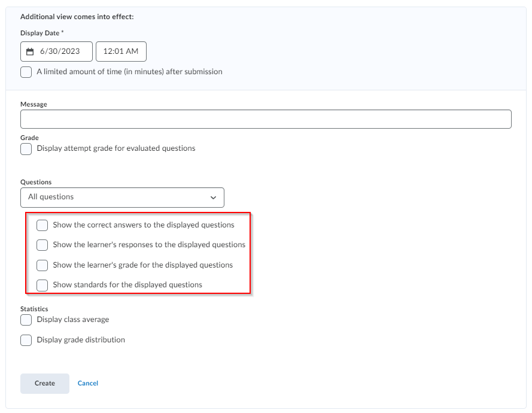Click the calendar icon in Display Date
The height and width of the screenshot is (413, 532).
[31, 51]
